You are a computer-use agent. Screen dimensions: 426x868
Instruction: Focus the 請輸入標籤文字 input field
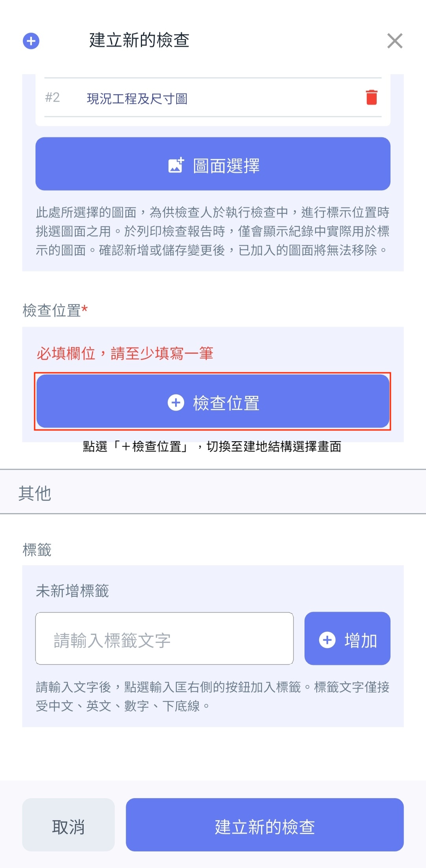pyautogui.click(x=164, y=639)
